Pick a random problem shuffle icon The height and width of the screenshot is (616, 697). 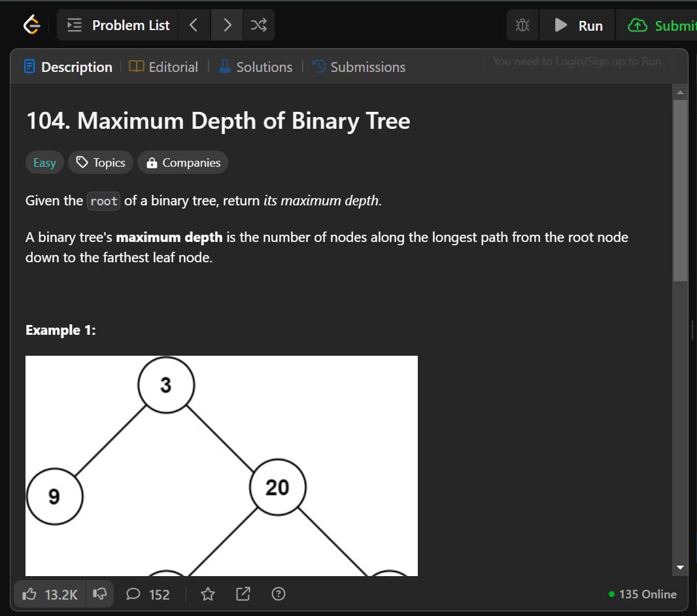tap(259, 25)
